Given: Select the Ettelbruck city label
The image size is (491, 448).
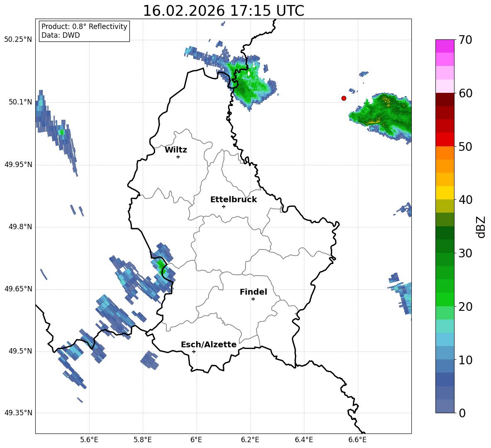Looking at the screenshot, I should click(x=233, y=200).
